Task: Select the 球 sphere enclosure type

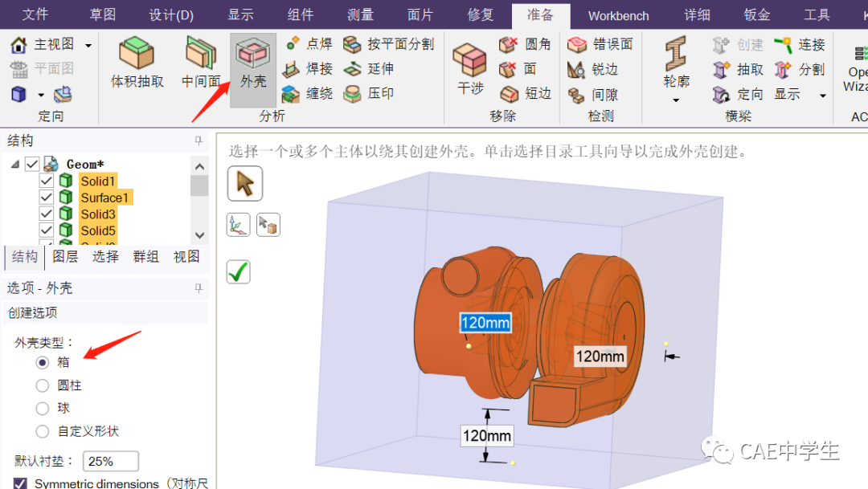Action: click(x=43, y=408)
